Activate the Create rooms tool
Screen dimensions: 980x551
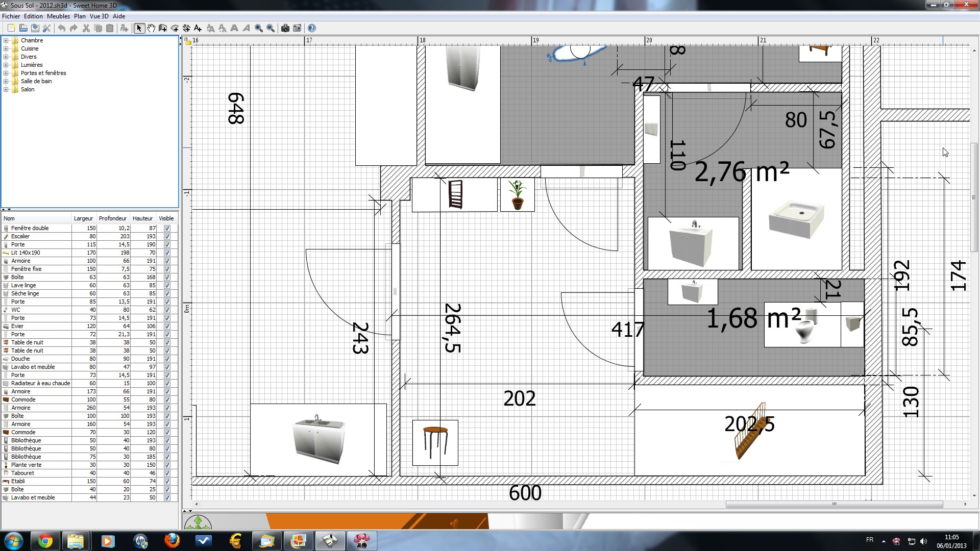175,28
